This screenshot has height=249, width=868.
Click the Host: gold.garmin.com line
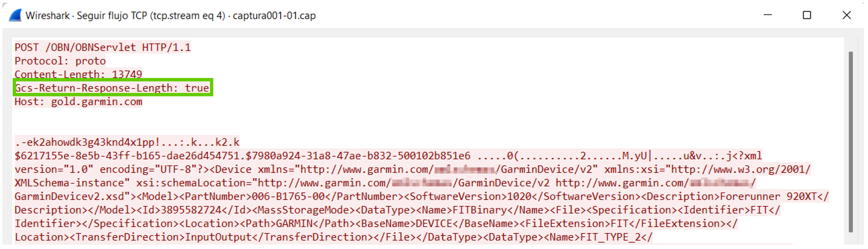78,102
